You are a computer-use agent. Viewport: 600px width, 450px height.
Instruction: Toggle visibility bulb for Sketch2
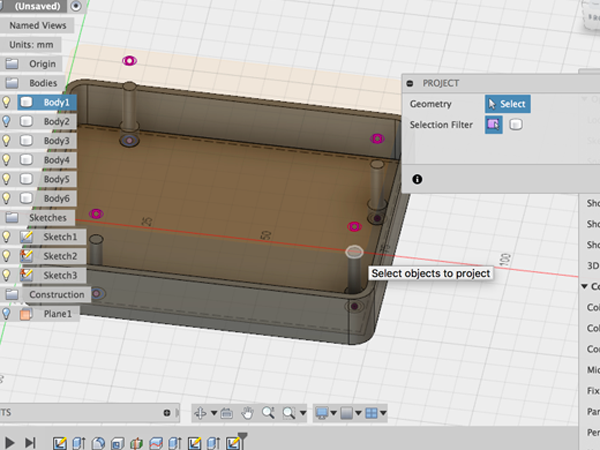(7, 256)
